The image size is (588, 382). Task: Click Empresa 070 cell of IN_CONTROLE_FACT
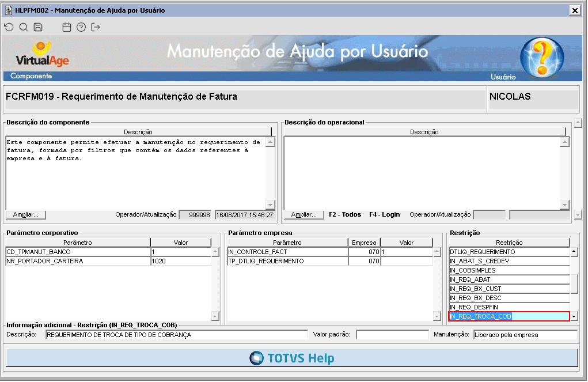point(365,252)
